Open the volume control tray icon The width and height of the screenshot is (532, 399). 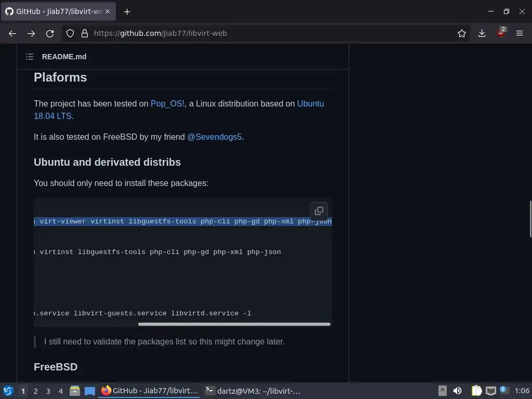click(457, 391)
